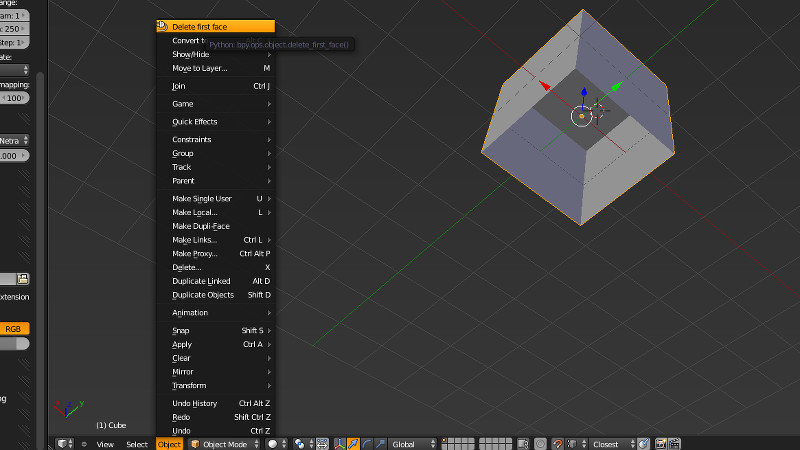Choose Move to Layer... option
Viewport: 800px width, 450px height.
click(215, 68)
